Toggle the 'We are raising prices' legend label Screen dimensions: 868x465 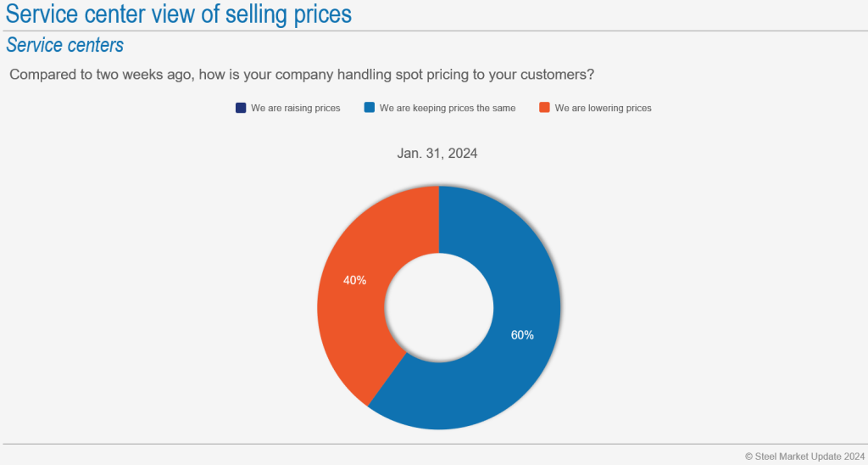[x=295, y=109]
